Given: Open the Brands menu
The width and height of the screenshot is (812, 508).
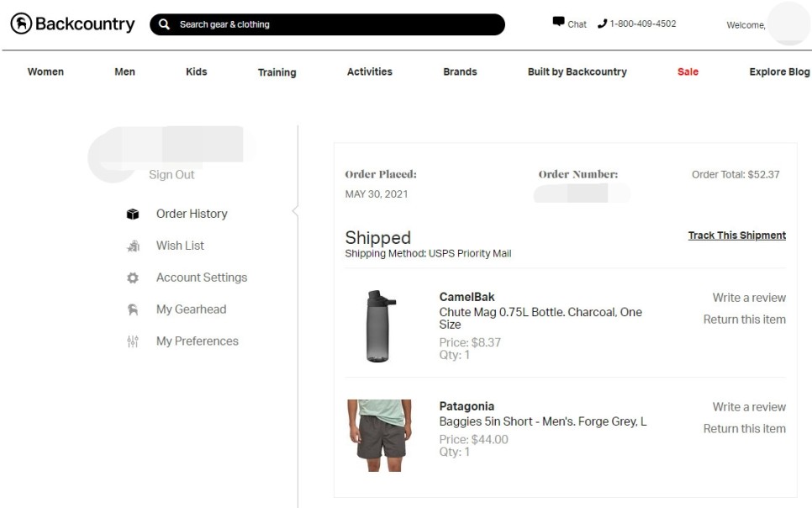Looking at the screenshot, I should pyautogui.click(x=460, y=71).
